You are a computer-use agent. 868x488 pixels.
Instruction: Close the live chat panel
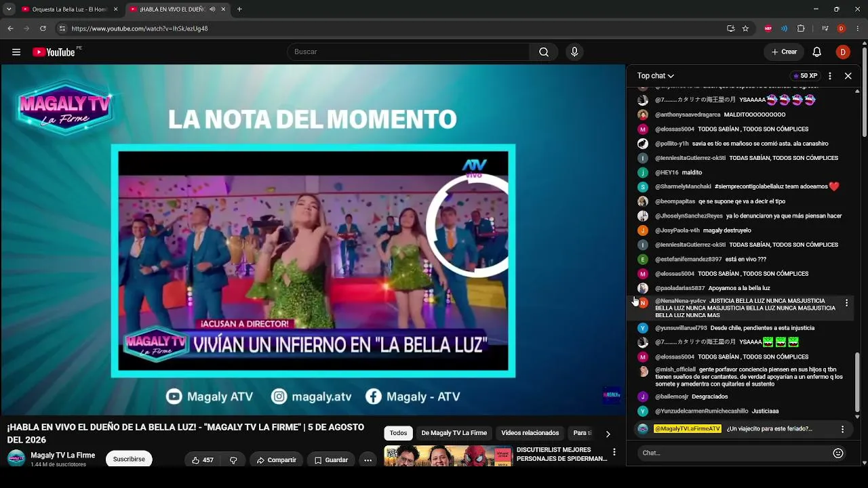[848, 76]
